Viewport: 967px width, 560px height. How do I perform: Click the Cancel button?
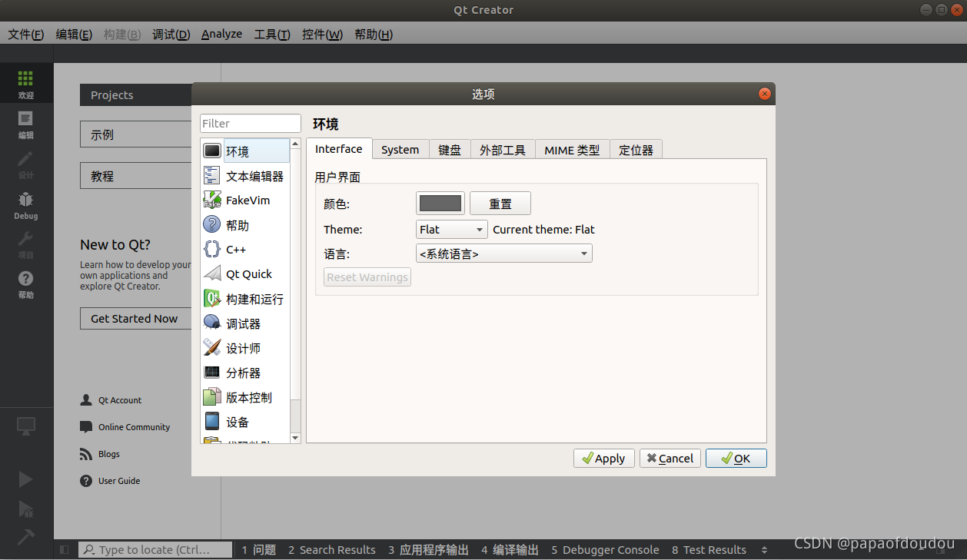point(670,458)
